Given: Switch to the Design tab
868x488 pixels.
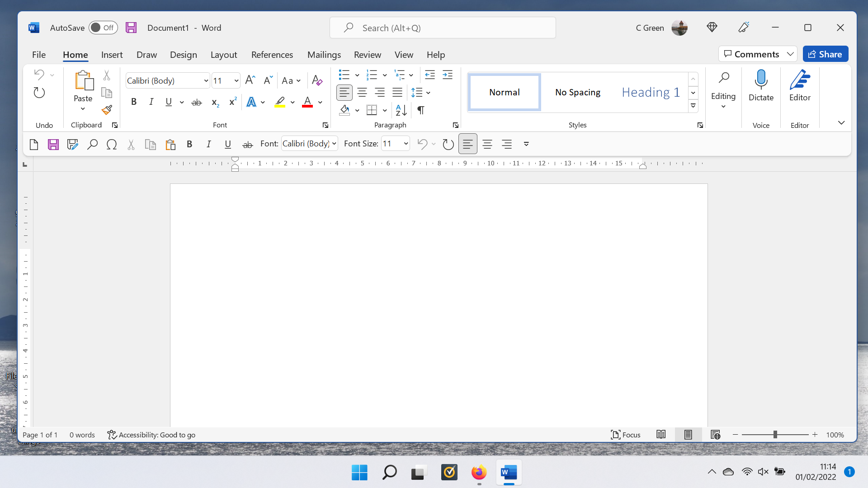Looking at the screenshot, I should click(x=184, y=55).
